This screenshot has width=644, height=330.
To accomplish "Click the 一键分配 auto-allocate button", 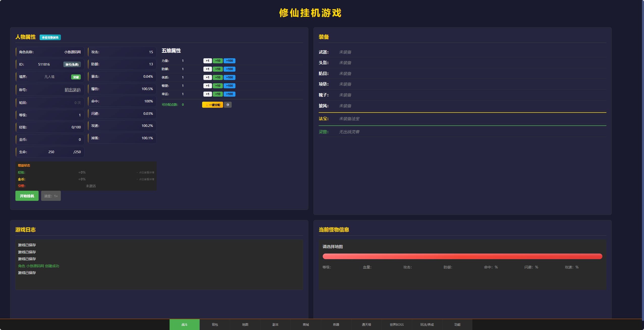I will pyautogui.click(x=212, y=105).
